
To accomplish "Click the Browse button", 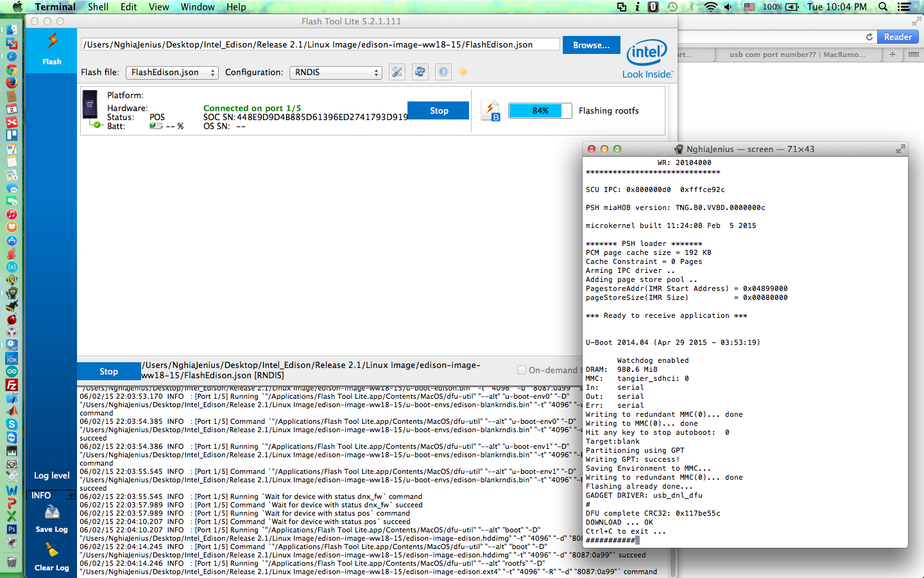I will pyautogui.click(x=592, y=45).
